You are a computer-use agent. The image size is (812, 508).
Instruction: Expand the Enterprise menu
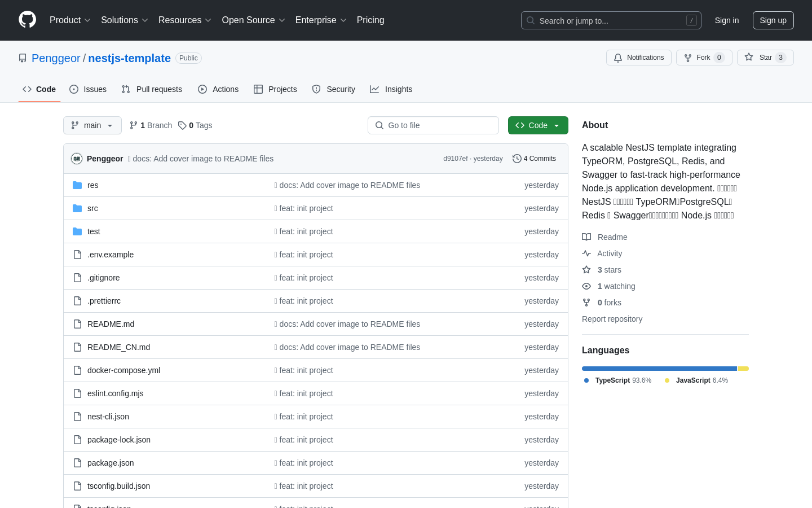tap(321, 20)
